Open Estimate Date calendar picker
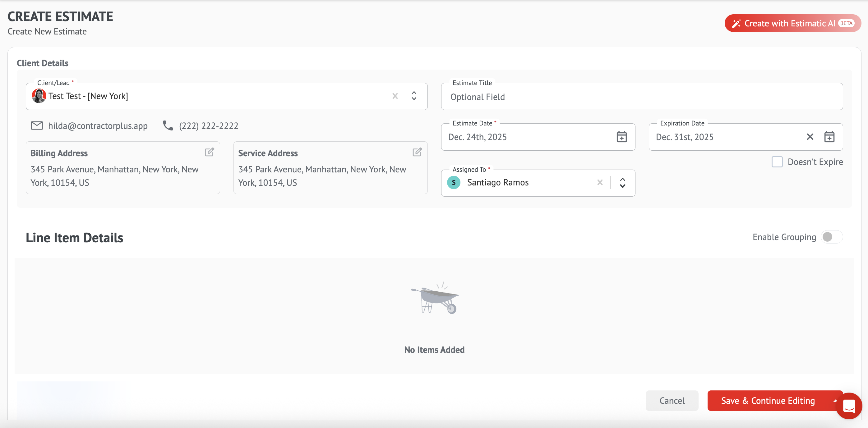Image resolution: width=868 pixels, height=428 pixels. [621, 137]
